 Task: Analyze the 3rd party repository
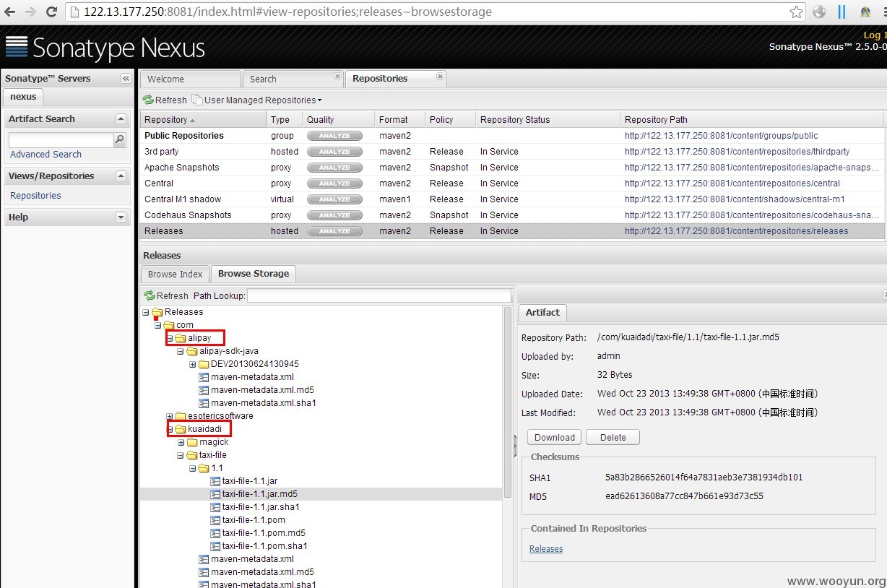[334, 152]
